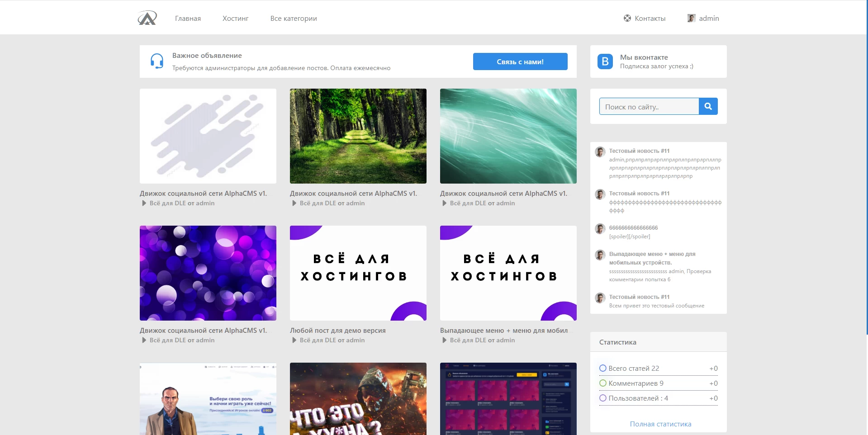This screenshot has height=435, width=868.
Task: Click the green circle beside Комментариев
Action: [603, 383]
